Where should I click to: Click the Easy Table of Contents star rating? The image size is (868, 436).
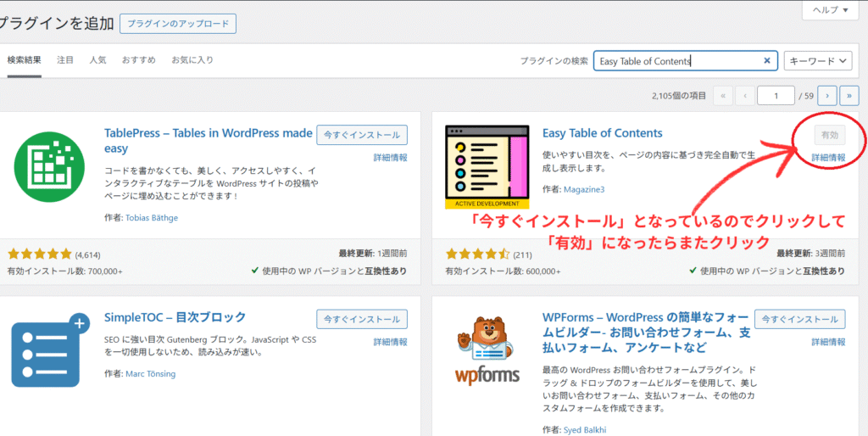coord(477,254)
